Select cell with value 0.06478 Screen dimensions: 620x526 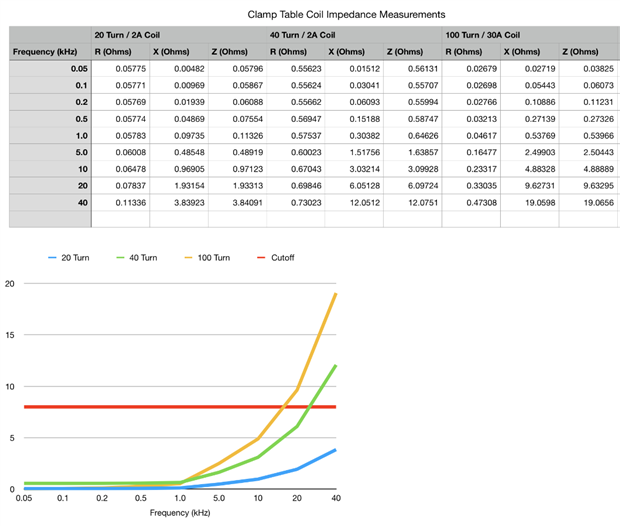[x=121, y=169]
